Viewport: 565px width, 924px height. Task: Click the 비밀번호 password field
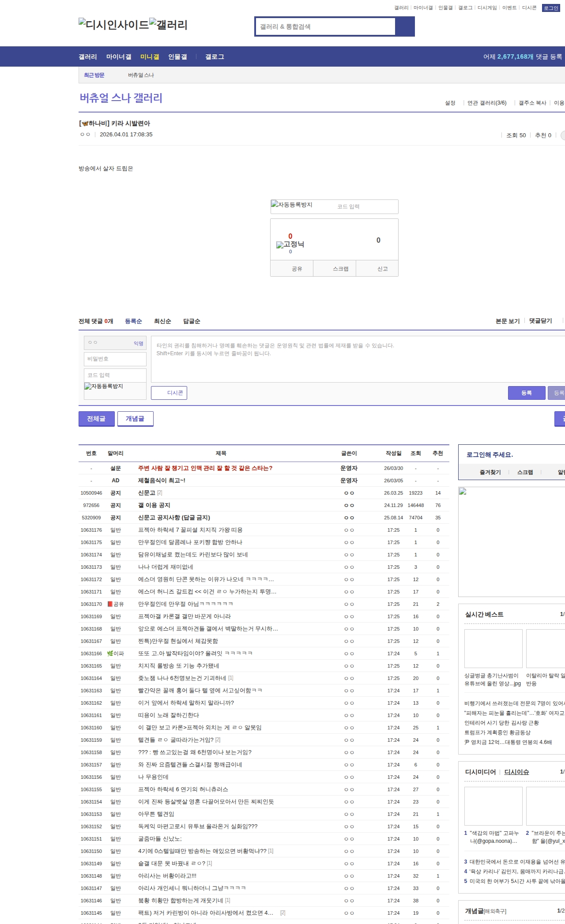115,359
